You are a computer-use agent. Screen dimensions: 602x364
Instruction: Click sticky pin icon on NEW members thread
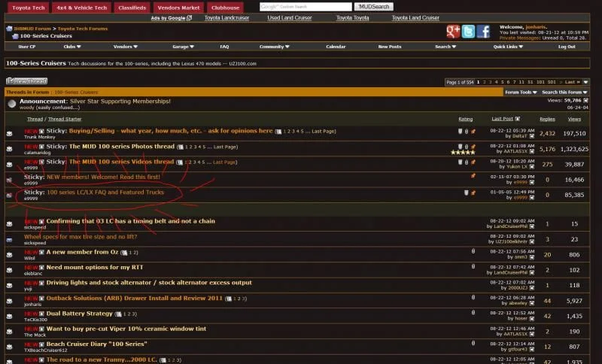click(473, 176)
